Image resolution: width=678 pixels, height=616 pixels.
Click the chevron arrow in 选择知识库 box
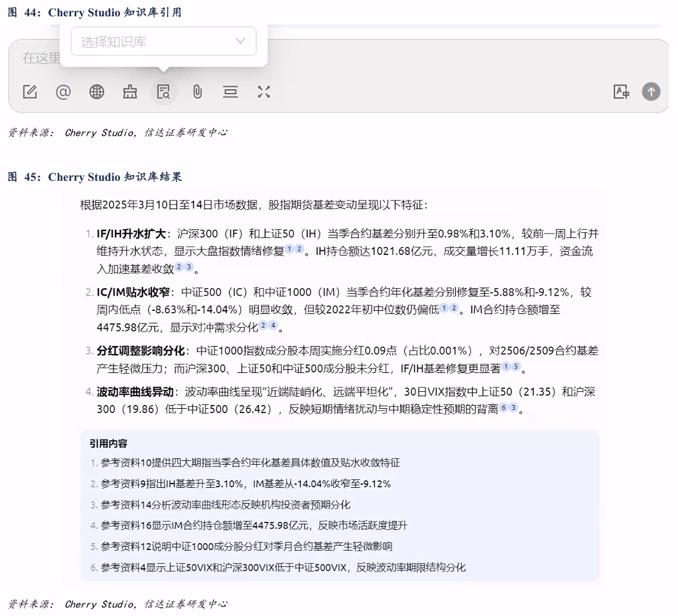(x=240, y=41)
